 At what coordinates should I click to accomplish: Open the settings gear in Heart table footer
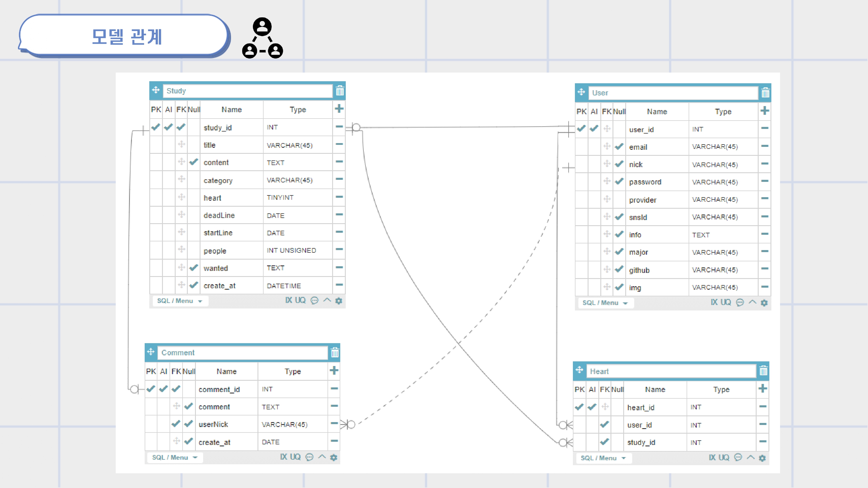click(x=762, y=458)
